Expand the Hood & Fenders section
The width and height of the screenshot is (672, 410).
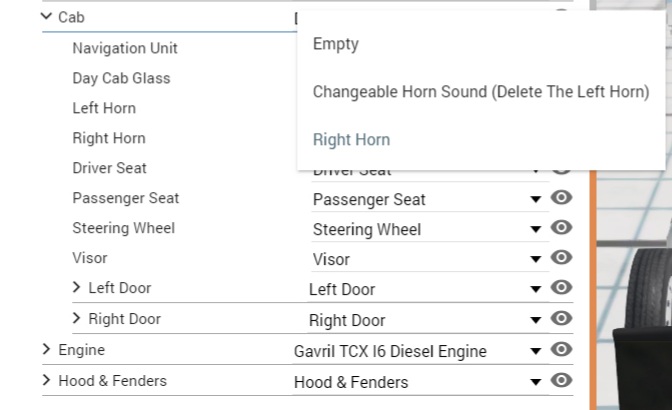pos(47,380)
